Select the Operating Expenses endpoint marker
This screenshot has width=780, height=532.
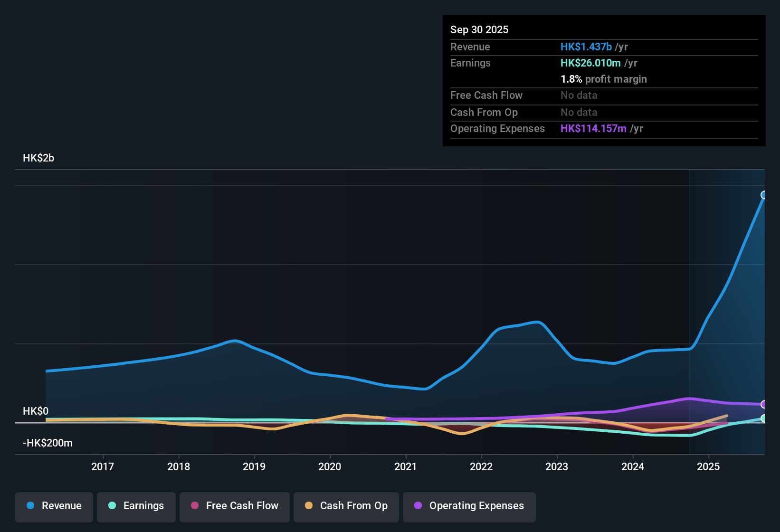[x=764, y=405]
